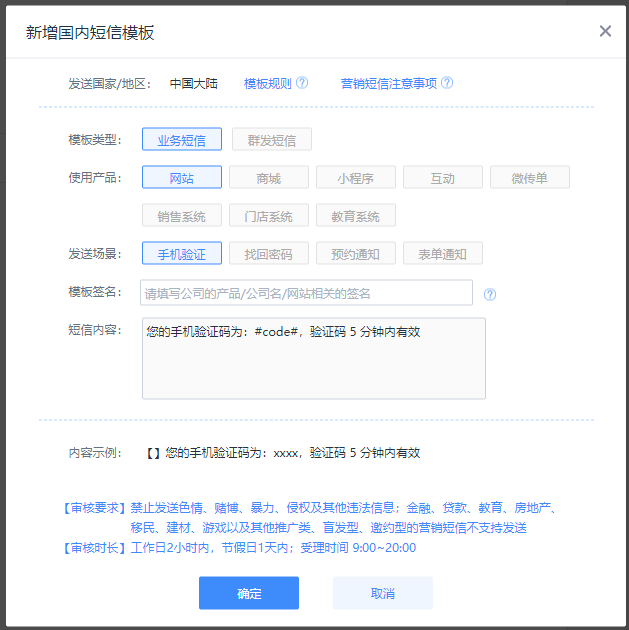
Task: Choose 小程序 as the product
Action: [355, 178]
